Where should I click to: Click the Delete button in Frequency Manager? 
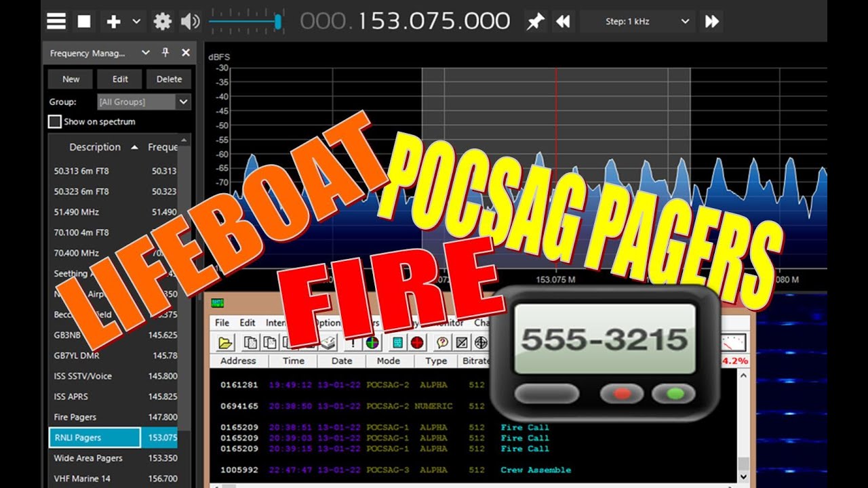tap(169, 79)
